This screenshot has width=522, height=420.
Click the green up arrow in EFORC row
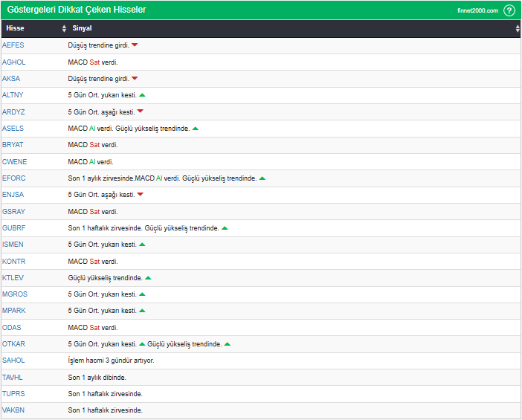[x=262, y=178]
